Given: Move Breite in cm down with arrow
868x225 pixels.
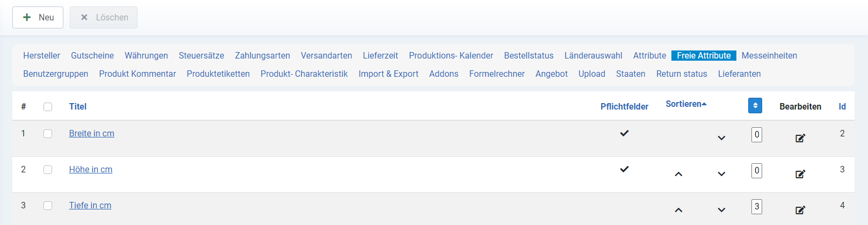Looking at the screenshot, I should point(721,138).
